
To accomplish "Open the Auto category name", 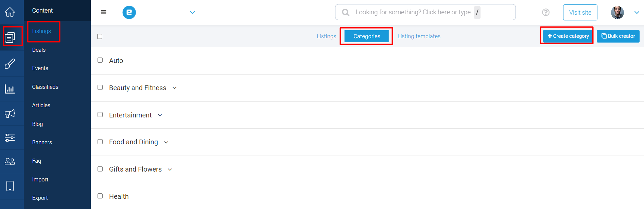I will click(116, 61).
